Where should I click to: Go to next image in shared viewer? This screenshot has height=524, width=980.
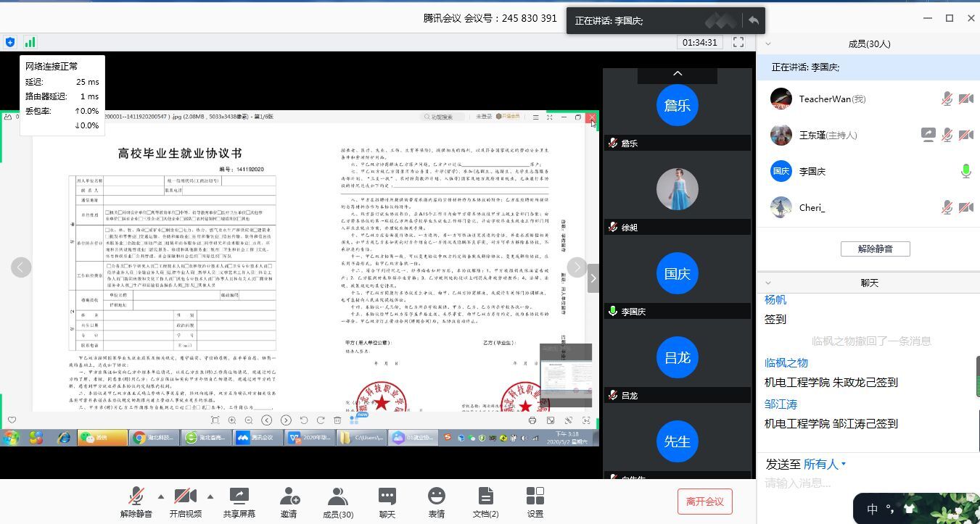coord(577,267)
